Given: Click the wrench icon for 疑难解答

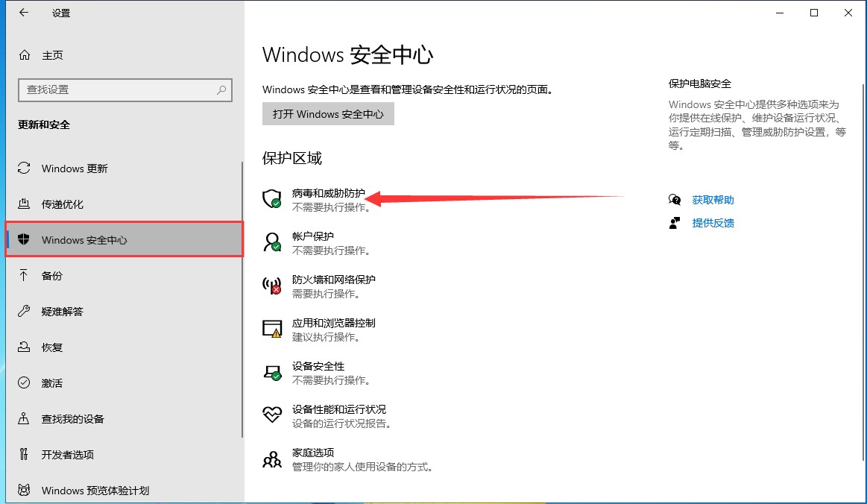Looking at the screenshot, I should click(x=24, y=311).
